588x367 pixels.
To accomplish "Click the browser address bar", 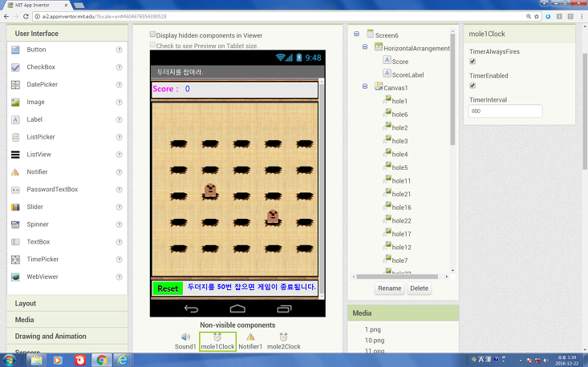I will (x=279, y=17).
